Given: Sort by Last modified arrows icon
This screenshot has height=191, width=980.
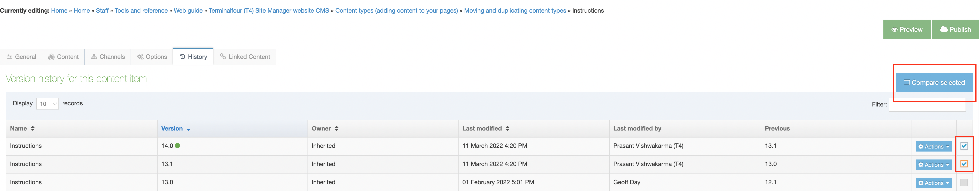Looking at the screenshot, I should [x=507, y=128].
